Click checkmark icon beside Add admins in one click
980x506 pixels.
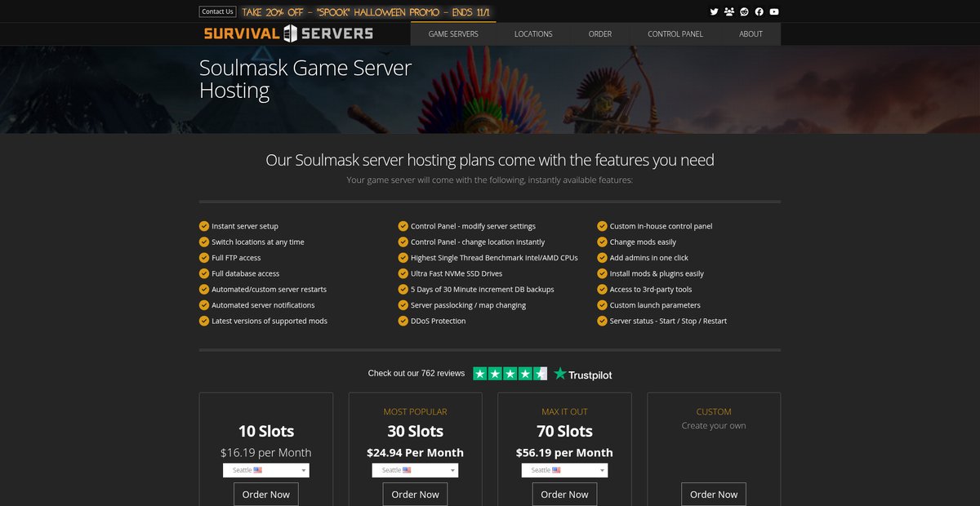(603, 258)
